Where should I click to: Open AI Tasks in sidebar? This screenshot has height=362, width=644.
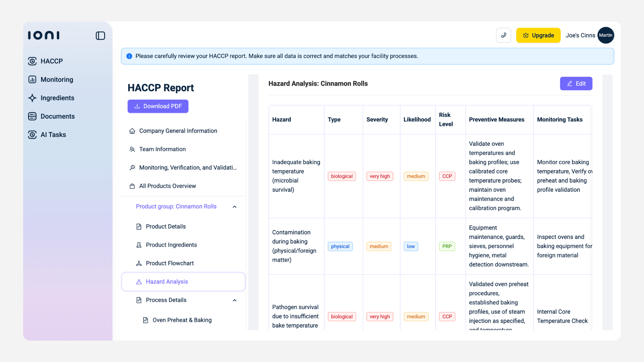click(53, 135)
